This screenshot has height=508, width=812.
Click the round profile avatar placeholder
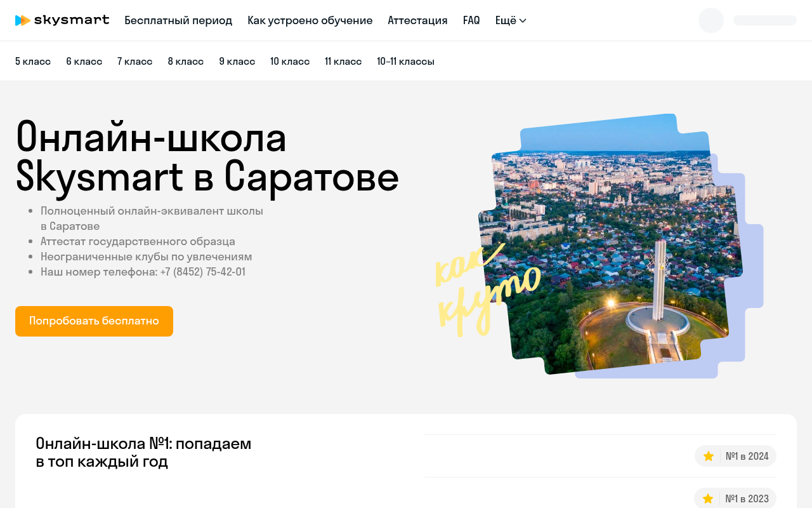pyautogui.click(x=711, y=20)
